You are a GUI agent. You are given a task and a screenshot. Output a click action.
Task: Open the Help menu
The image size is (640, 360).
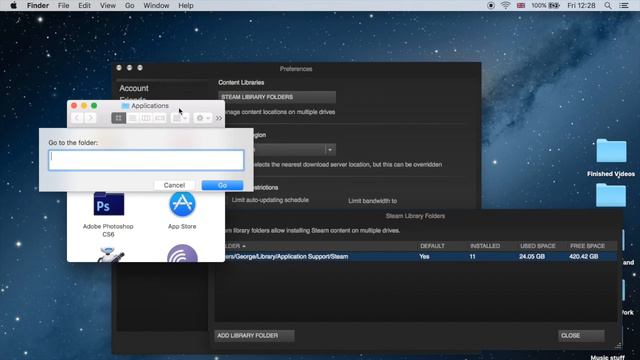[x=186, y=6]
